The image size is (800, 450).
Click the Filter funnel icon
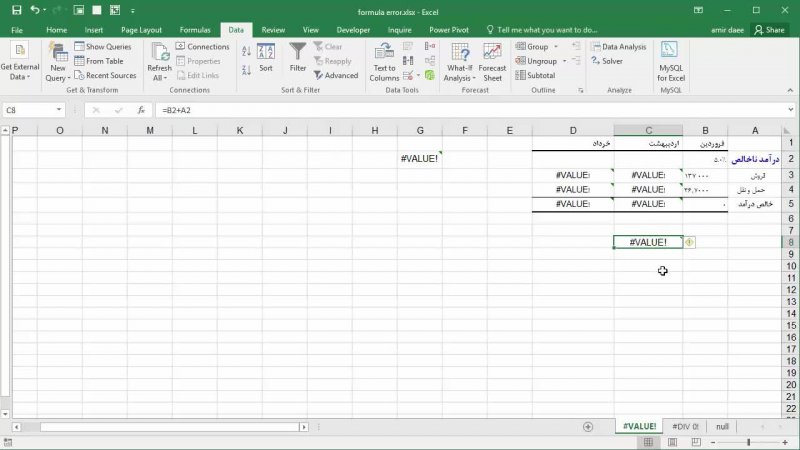pyautogui.click(x=298, y=52)
